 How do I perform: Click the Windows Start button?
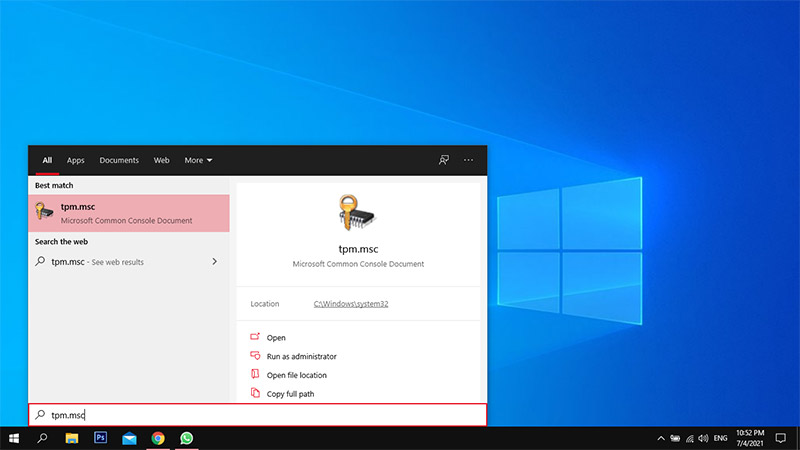[x=14, y=438]
